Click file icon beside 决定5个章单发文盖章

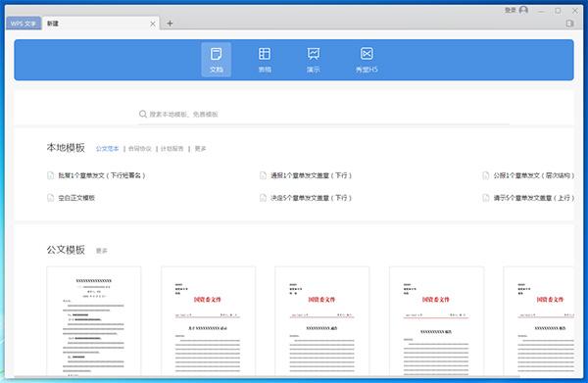point(264,198)
